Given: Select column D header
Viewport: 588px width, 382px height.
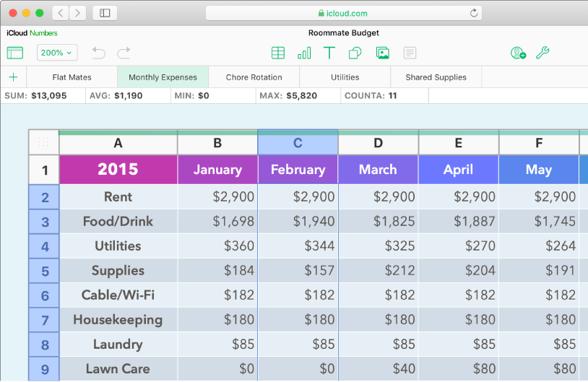Looking at the screenshot, I should pos(378,144).
